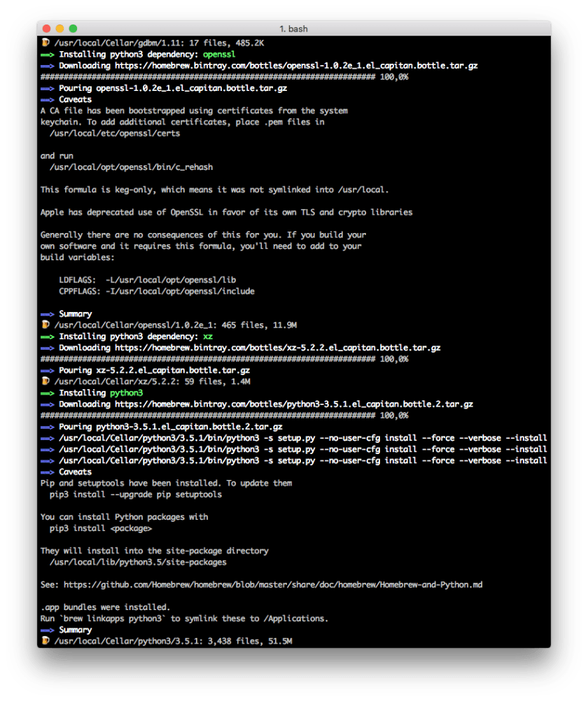Click the '1. bash' window title
Viewport: 588px width, 701px height.
tap(293, 29)
